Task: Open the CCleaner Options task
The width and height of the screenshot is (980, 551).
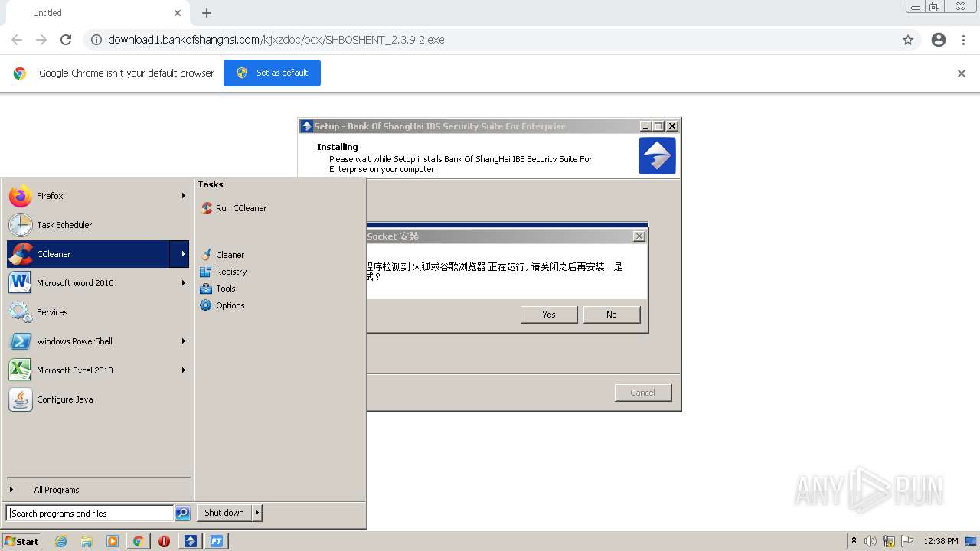Action: tap(222, 305)
